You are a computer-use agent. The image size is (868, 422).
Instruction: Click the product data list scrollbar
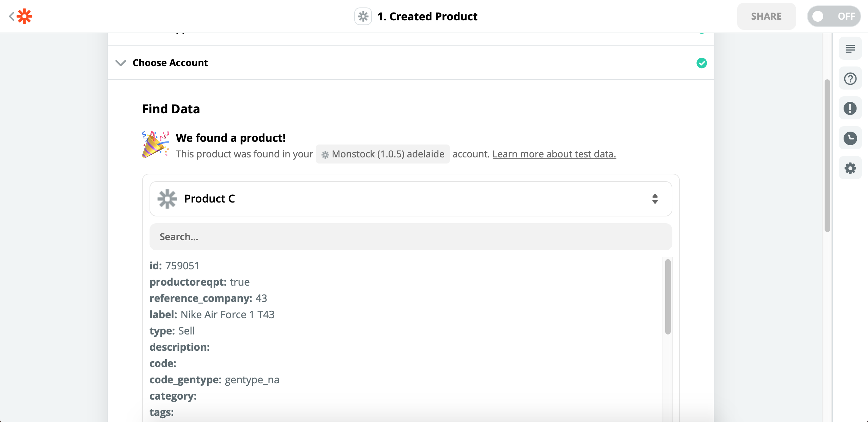(x=668, y=297)
